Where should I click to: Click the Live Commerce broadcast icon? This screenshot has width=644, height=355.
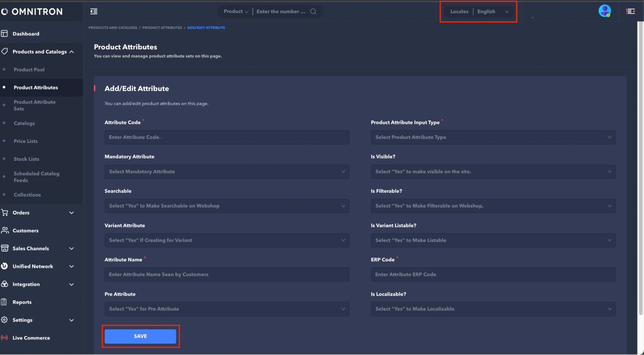(x=5, y=338)
